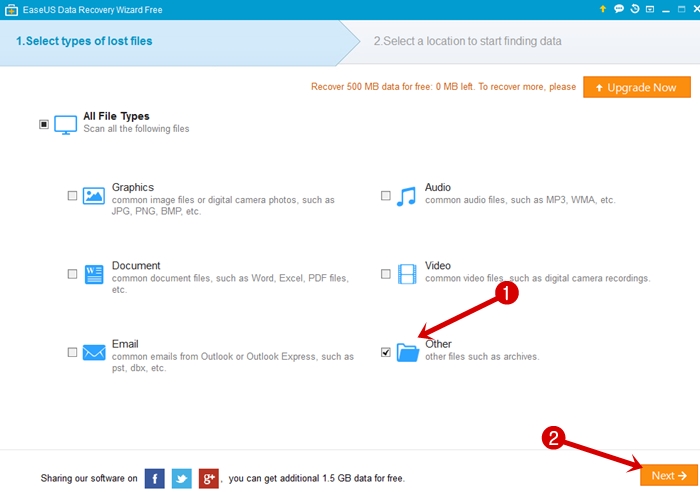Open the title bar menu box icon
Viewport: 700px width, 492px height.
pos(650,9)
